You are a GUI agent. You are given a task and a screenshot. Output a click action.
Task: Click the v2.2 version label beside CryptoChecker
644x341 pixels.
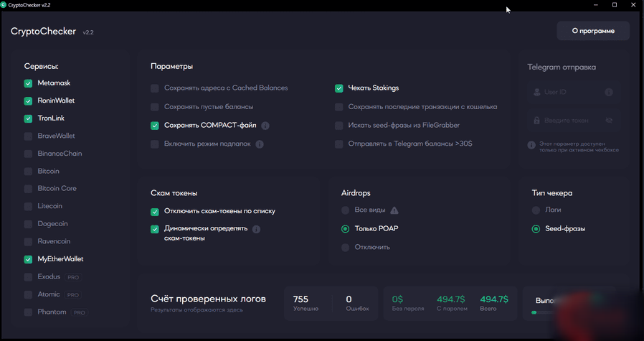coord(88,32)
